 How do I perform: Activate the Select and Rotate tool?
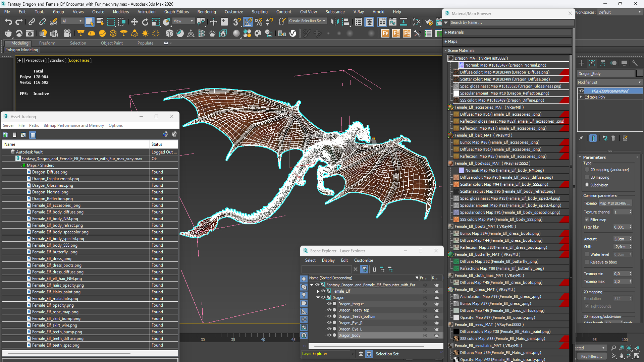point(145,22)
